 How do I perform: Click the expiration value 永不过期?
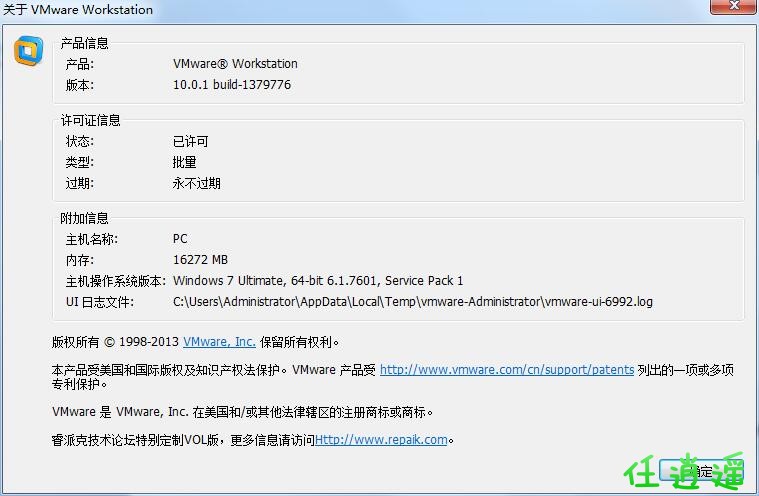[197, 183]
